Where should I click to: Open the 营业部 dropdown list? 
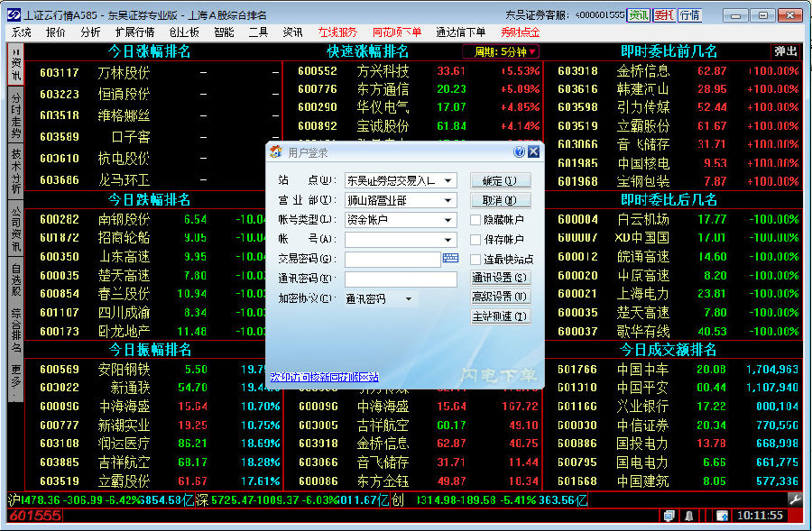click(x=448, y=200)
